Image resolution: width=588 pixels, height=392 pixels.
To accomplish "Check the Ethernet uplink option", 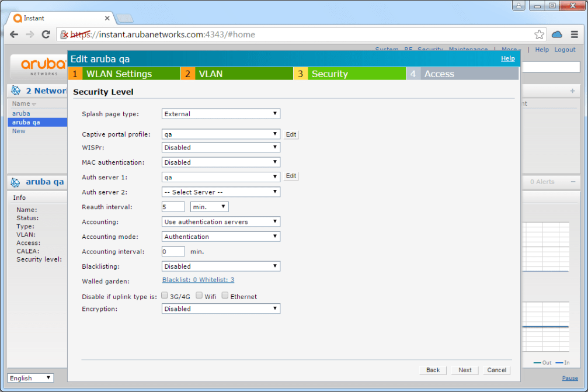I will pos(225,295).
